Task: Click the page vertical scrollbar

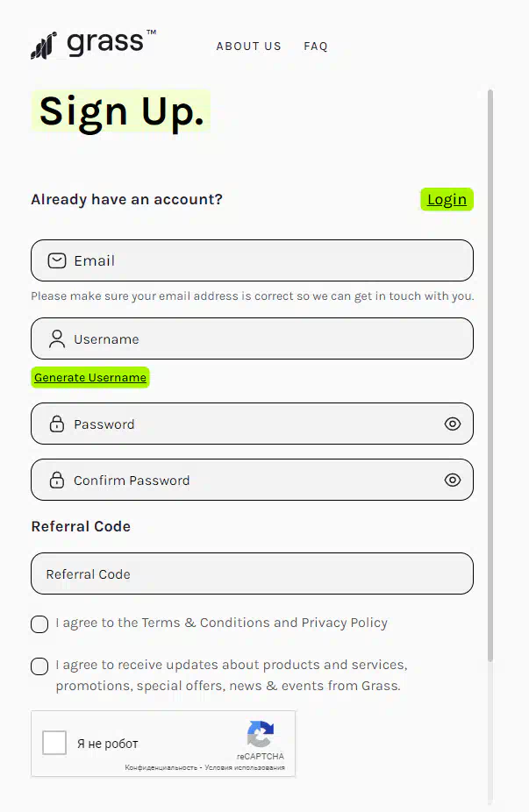Action: click(490, 375)
